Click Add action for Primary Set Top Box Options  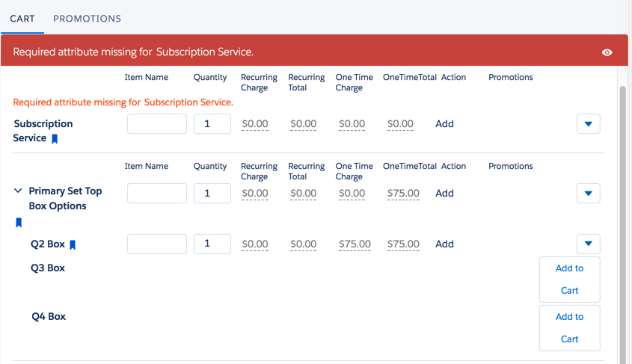click(x=444, y=194)
